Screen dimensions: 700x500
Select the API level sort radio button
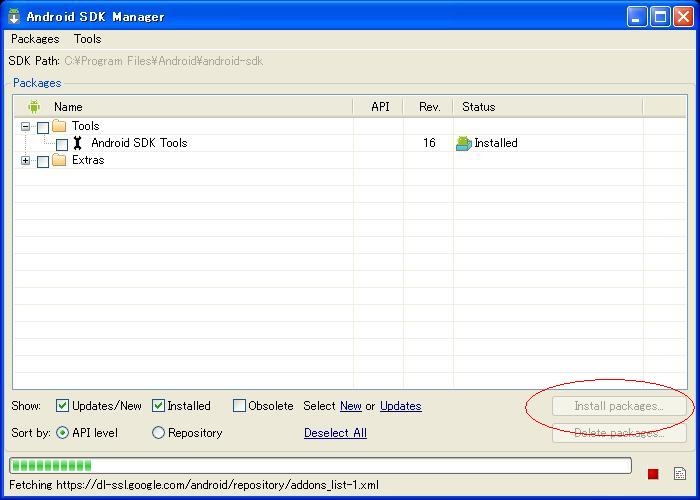click(x=62, y=433)
